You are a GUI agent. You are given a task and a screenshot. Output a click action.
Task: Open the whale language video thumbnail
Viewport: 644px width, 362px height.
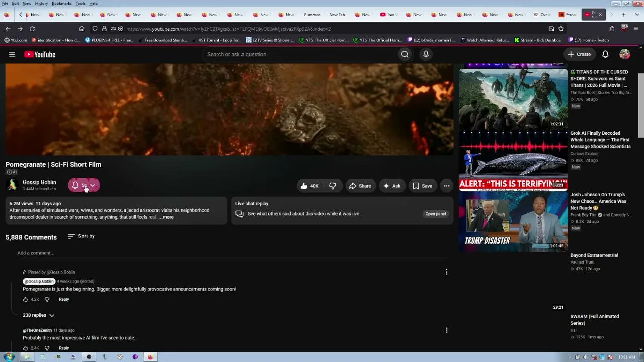513,160
